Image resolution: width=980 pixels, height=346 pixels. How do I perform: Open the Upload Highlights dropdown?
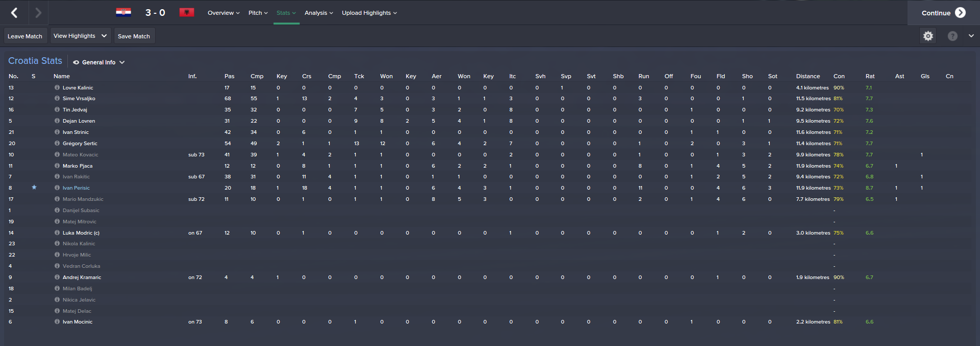coord(369,13)
